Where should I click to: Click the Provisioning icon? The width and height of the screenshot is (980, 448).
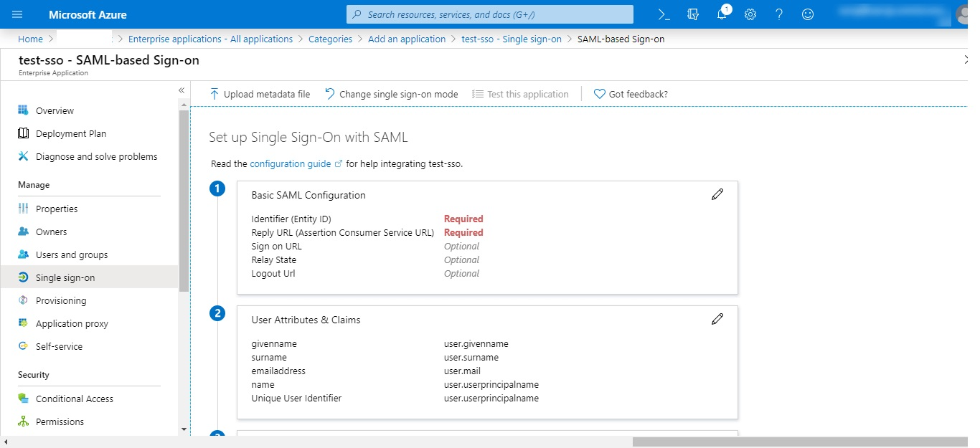23,300
